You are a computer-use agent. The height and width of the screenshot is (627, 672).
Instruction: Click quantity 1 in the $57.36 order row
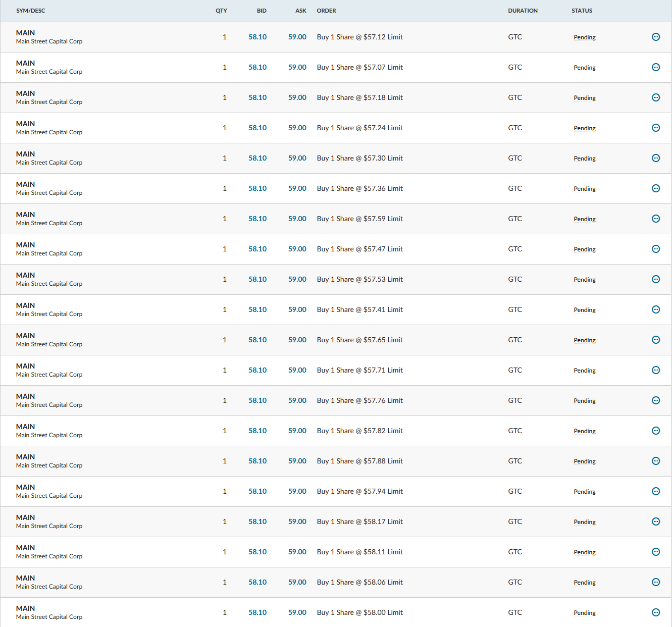(x=225, y=188)
